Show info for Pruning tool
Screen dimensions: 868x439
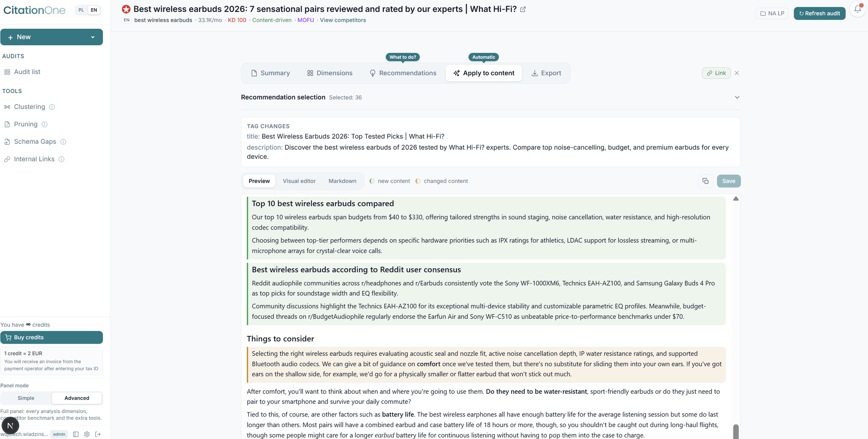pos(44,124)
